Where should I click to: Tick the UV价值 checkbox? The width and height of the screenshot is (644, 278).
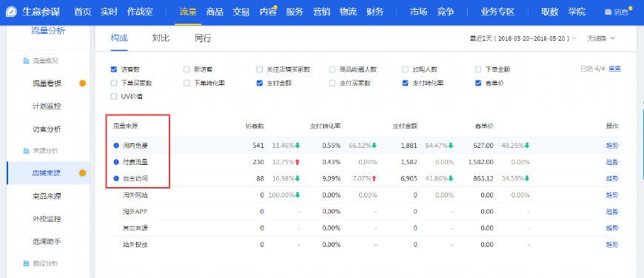coord(114,97)
